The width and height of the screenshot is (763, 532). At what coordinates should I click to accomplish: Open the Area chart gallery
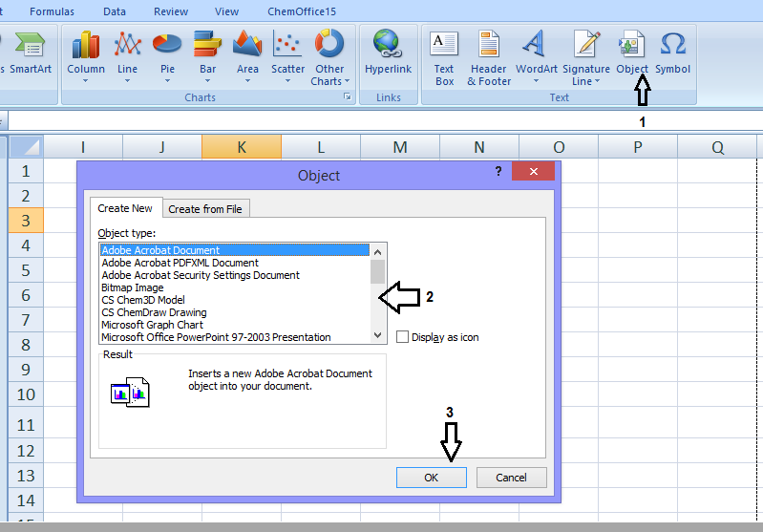click(x=247, y=56)
